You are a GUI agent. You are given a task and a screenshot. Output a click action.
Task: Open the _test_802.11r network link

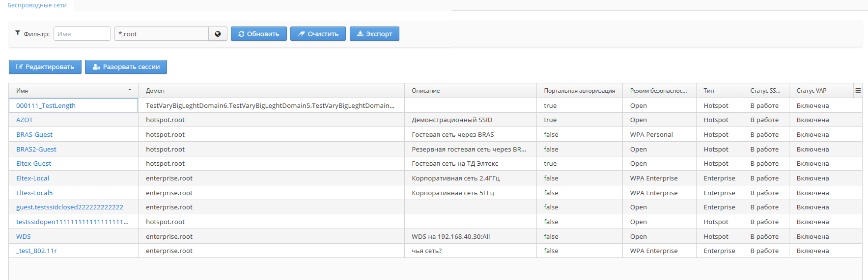click(x=36, y=251)
